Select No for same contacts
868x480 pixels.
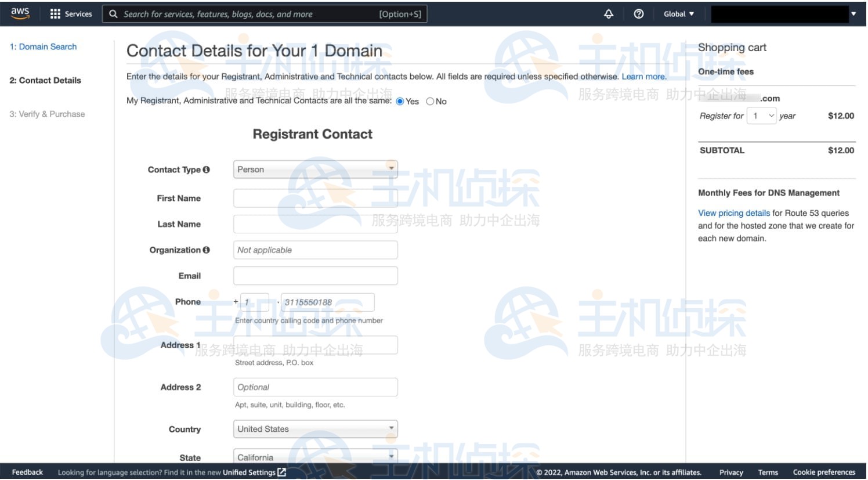pyautogui.click(x=430, y=102)
